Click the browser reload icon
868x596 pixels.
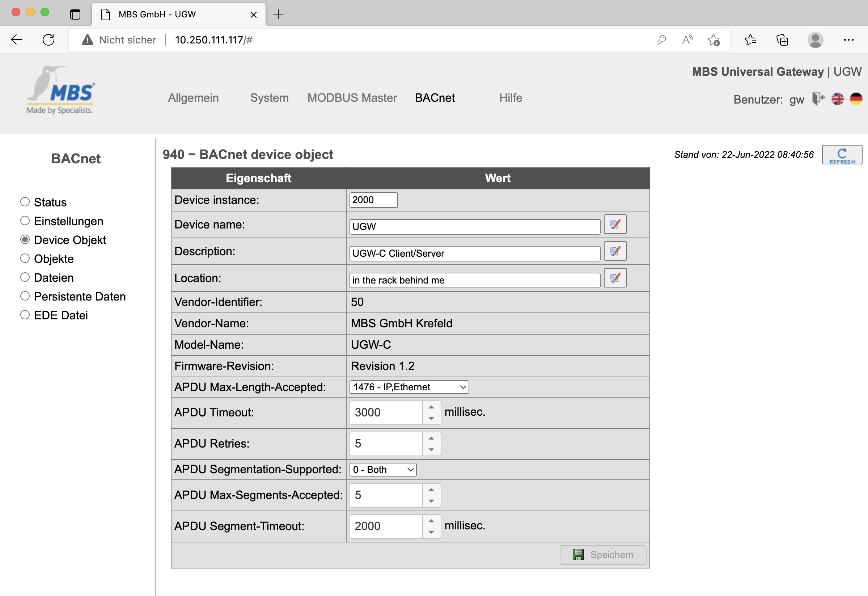[x=48, y=39]
